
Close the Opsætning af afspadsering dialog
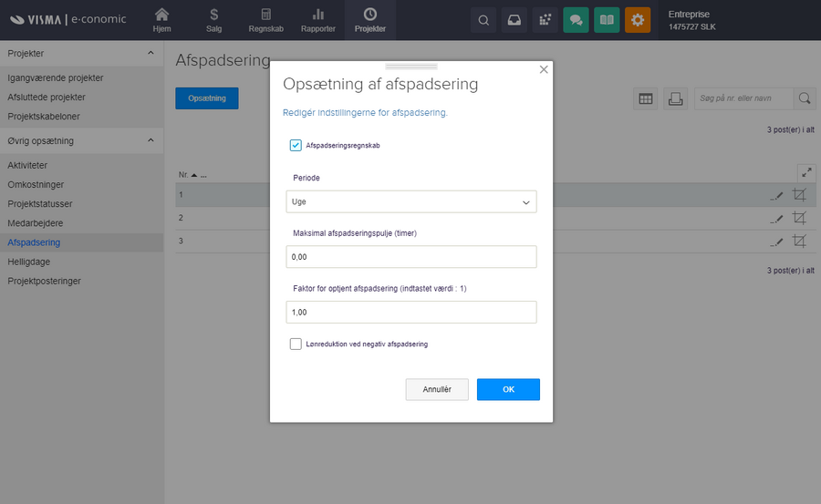tap(544, 69)
